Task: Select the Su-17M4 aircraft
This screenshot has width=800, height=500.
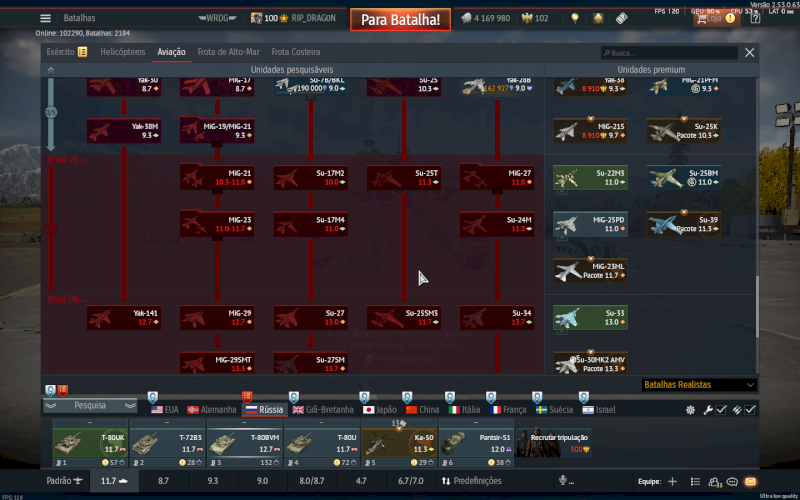Action: tap(310, 224)
